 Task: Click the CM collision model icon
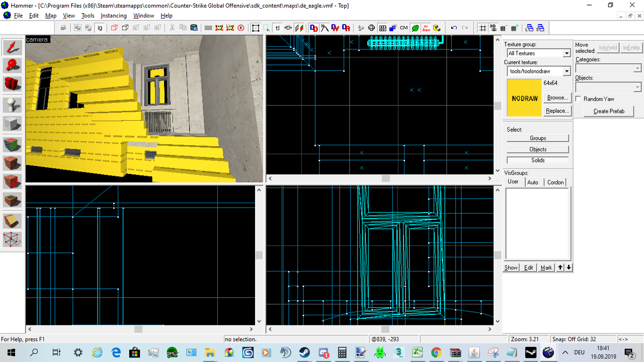tap(404, 28)
